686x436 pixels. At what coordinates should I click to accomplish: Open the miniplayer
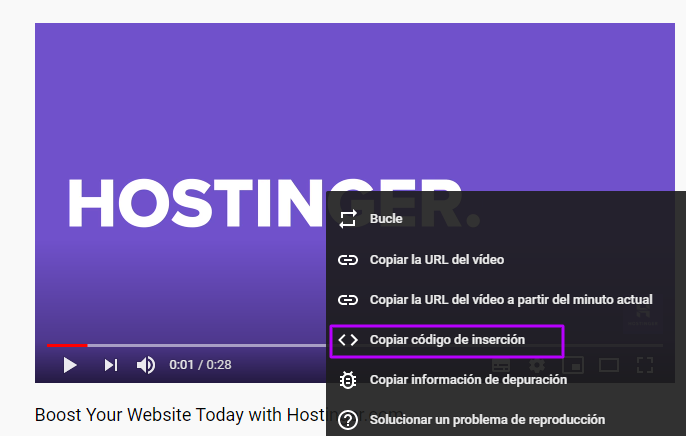tap(573, 365)
